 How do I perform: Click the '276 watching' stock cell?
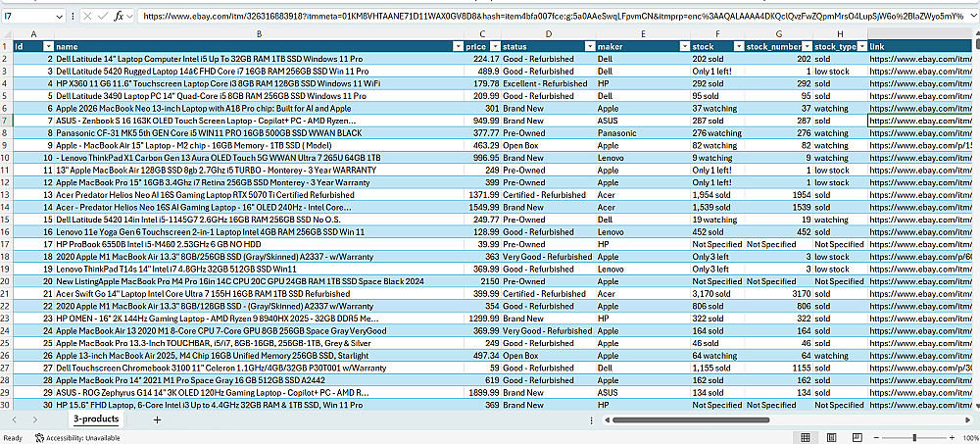(717, 133)
